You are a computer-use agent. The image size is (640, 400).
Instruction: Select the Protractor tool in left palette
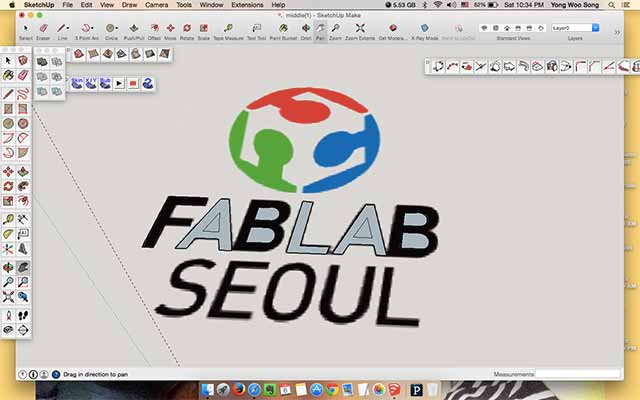tap(8, 234)
